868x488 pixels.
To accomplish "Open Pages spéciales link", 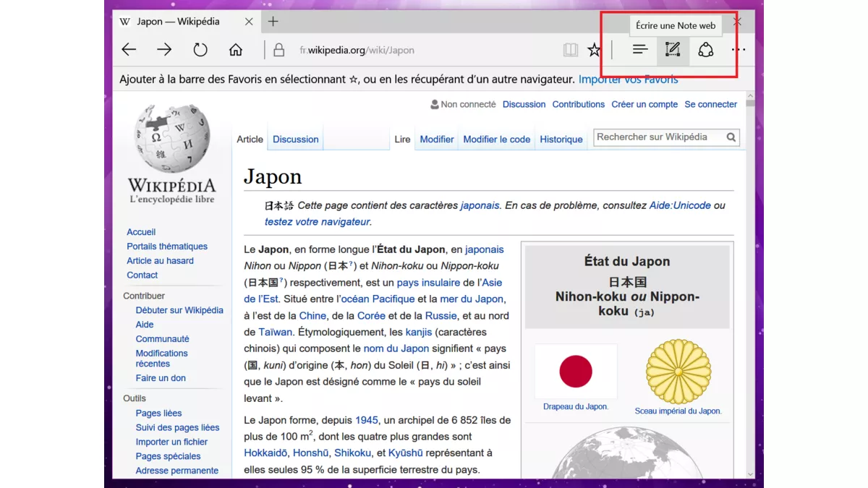I will tap(168, 457).
